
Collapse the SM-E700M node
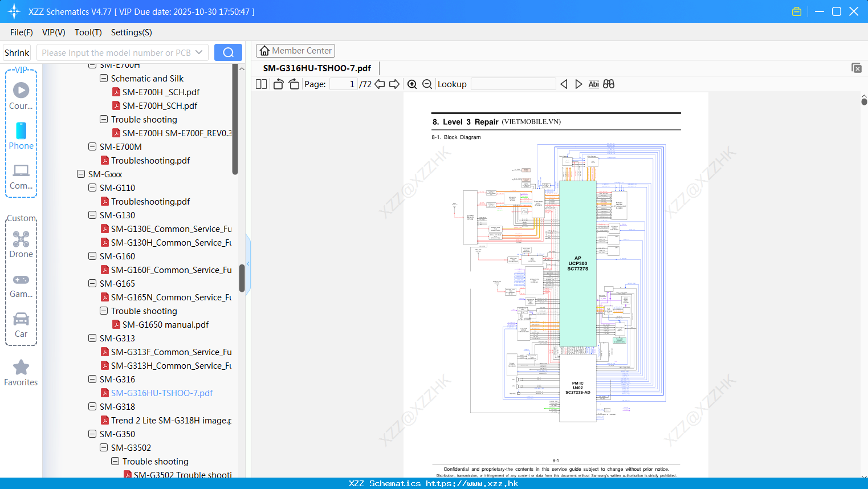point(92,146)
